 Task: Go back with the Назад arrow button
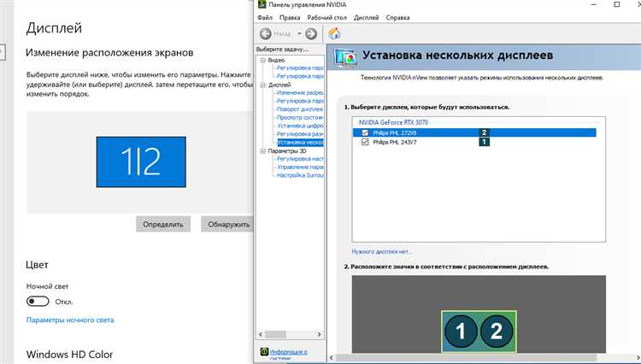266,33
